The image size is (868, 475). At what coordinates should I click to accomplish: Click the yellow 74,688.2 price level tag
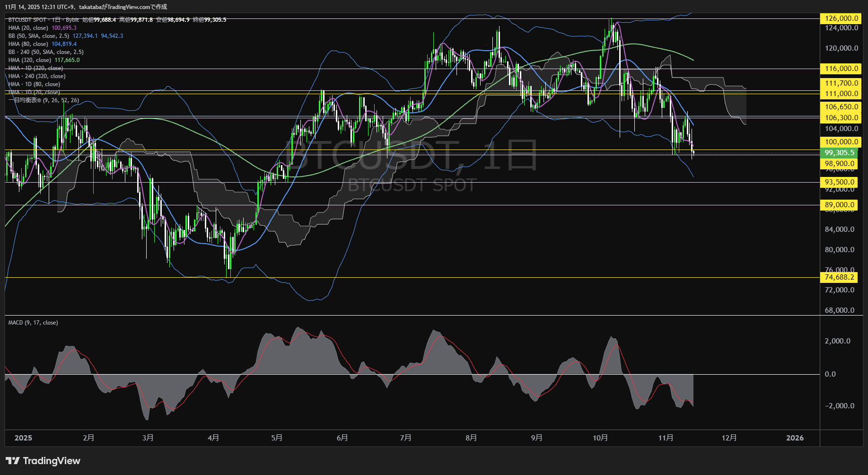point(839,277)
